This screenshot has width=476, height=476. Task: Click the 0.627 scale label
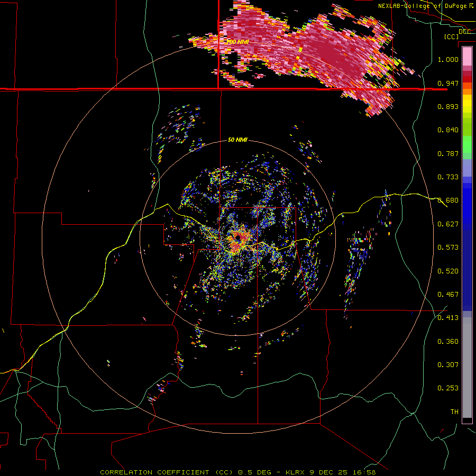(x=448, y=224)
